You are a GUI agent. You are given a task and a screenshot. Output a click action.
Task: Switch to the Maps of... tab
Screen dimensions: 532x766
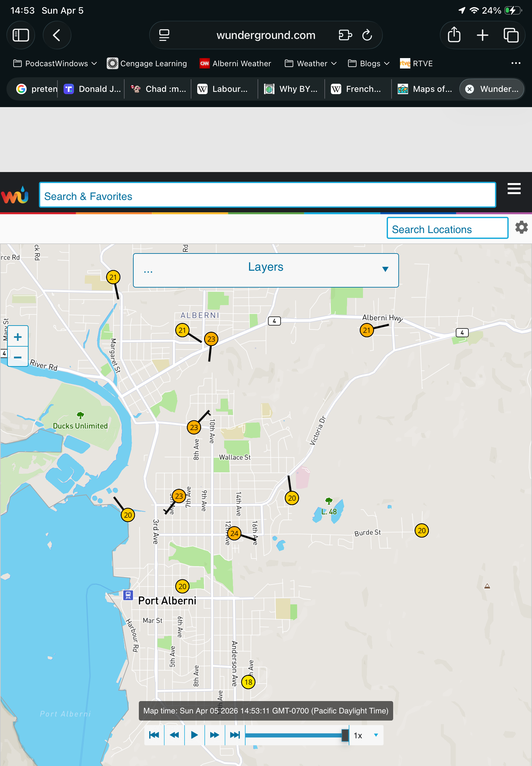tap(425, 89)
